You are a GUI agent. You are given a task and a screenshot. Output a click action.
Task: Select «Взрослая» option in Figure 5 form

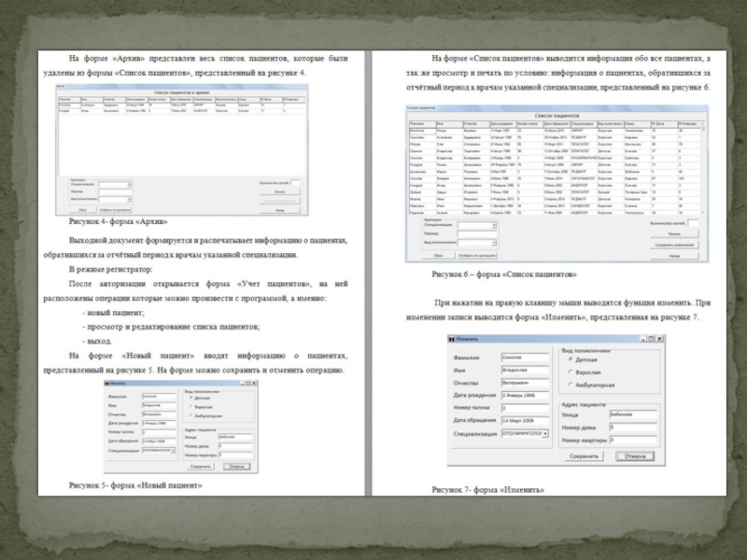click(x=190, y=408)
